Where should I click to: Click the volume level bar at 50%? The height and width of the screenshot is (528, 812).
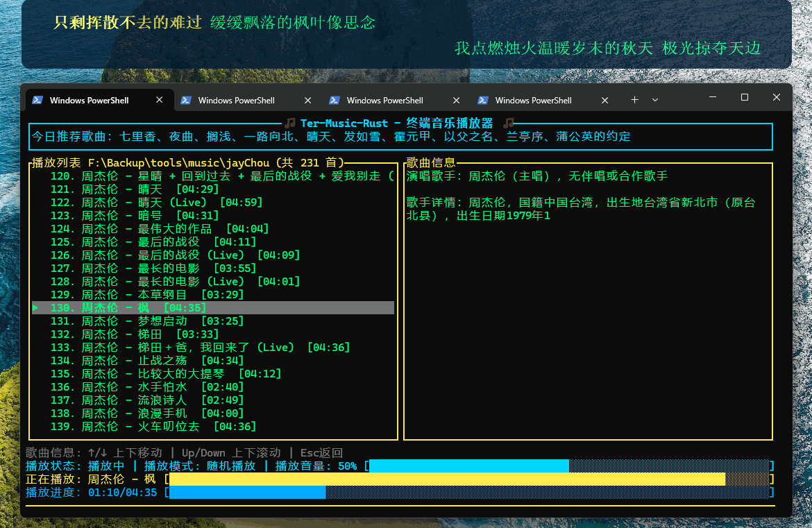pos(569,466)
